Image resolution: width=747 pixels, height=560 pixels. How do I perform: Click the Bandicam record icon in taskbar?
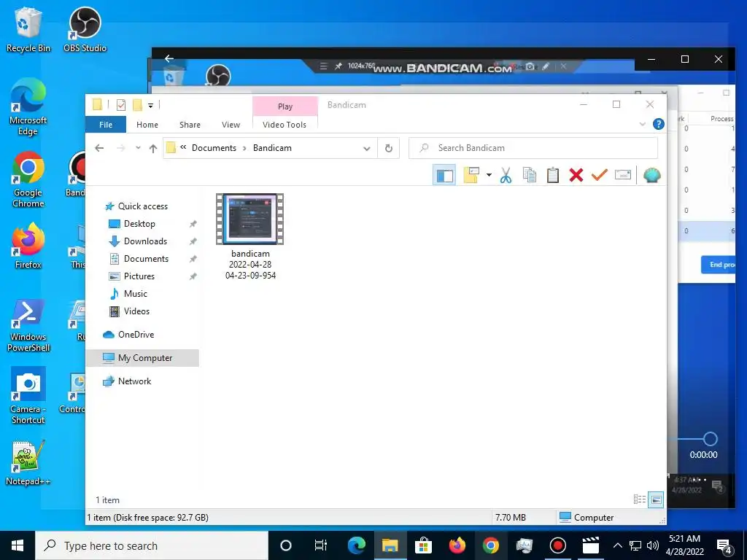(557, 545)
